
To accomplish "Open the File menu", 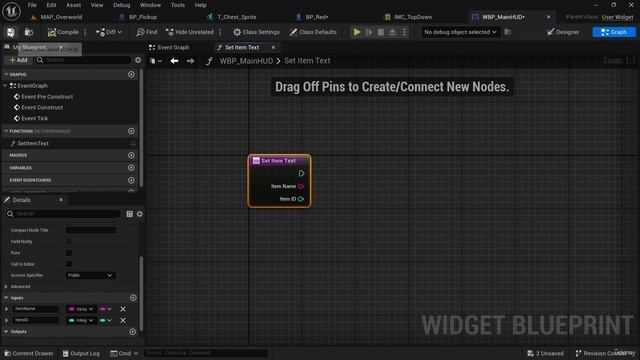I will [32, 5].
